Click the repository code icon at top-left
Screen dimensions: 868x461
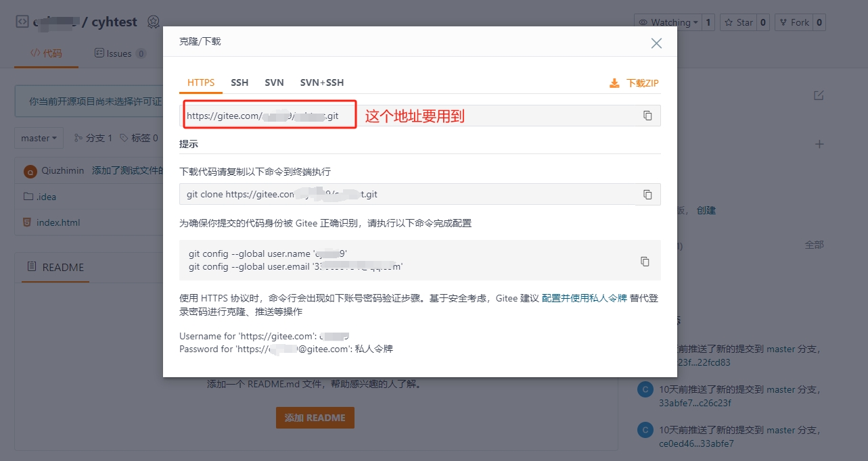22,22
